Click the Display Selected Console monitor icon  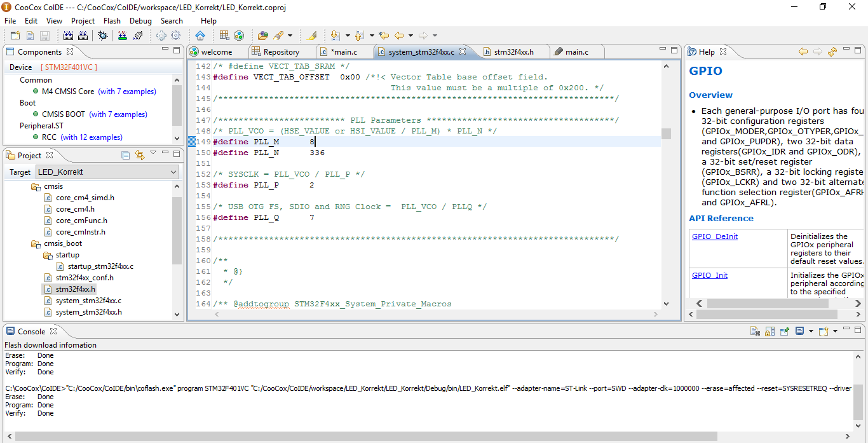pos(799,331)
